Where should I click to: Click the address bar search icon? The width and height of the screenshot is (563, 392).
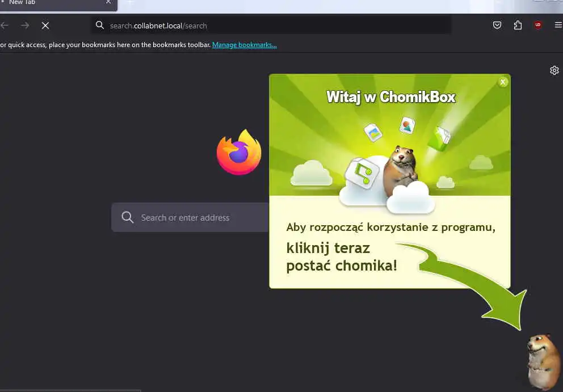(100, 25)
